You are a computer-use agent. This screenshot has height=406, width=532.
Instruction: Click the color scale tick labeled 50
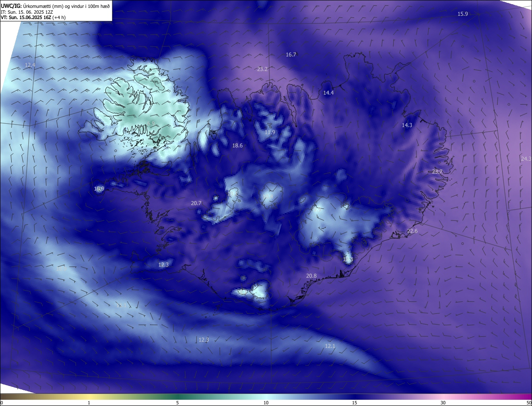pos(529,403)
